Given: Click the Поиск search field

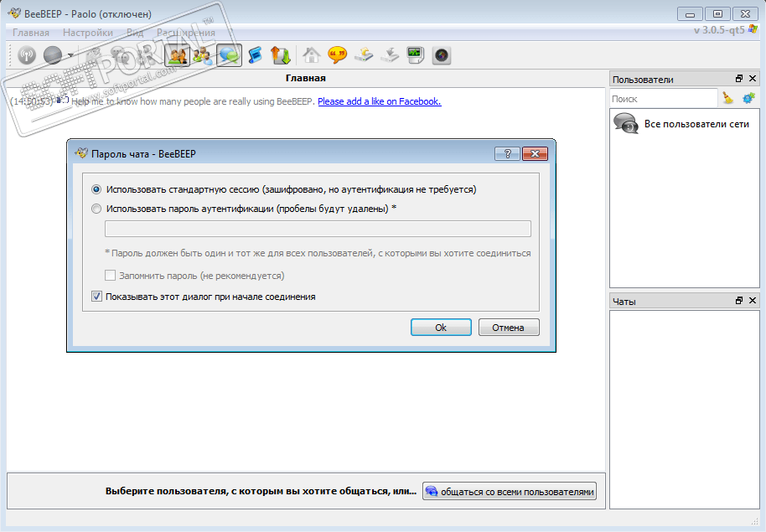Looking at the screenshot, I should (x=664, y=99).
